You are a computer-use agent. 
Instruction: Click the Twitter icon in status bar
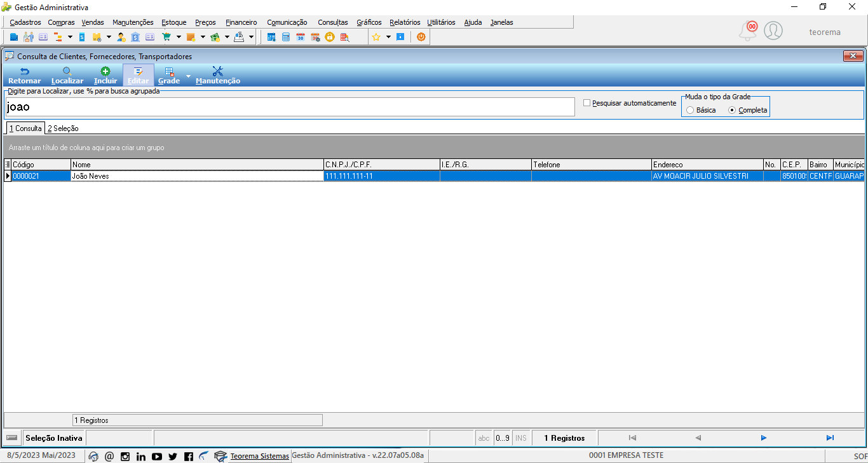(173, 456)
